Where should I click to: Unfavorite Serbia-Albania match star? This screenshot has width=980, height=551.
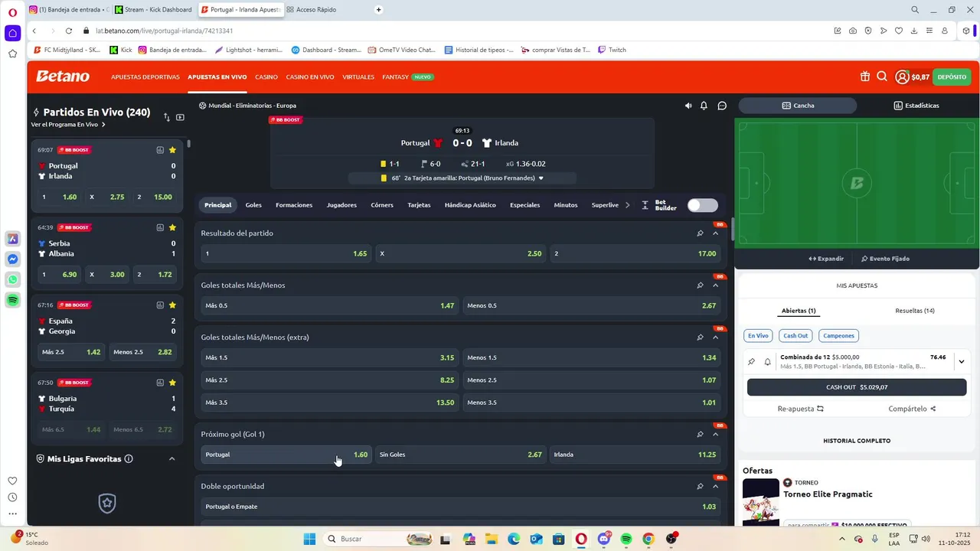click(172, 227)
